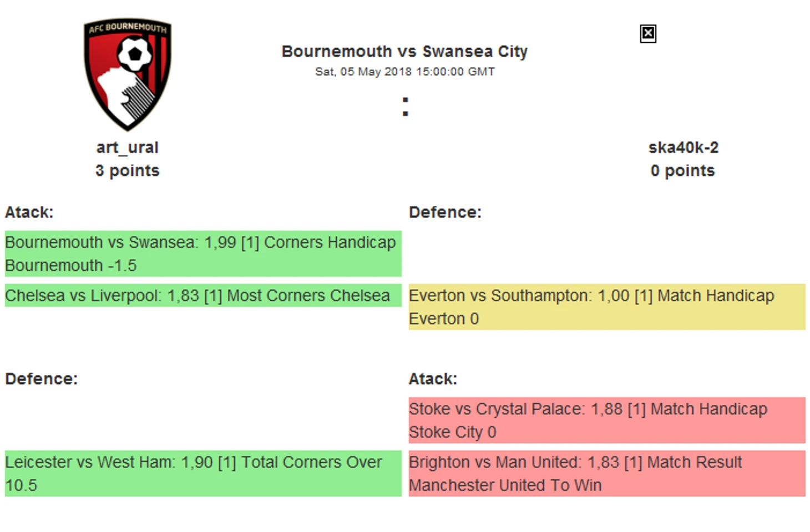Click the AFC Bournemouth club crest
810x532 pixels.
(127, 75)
